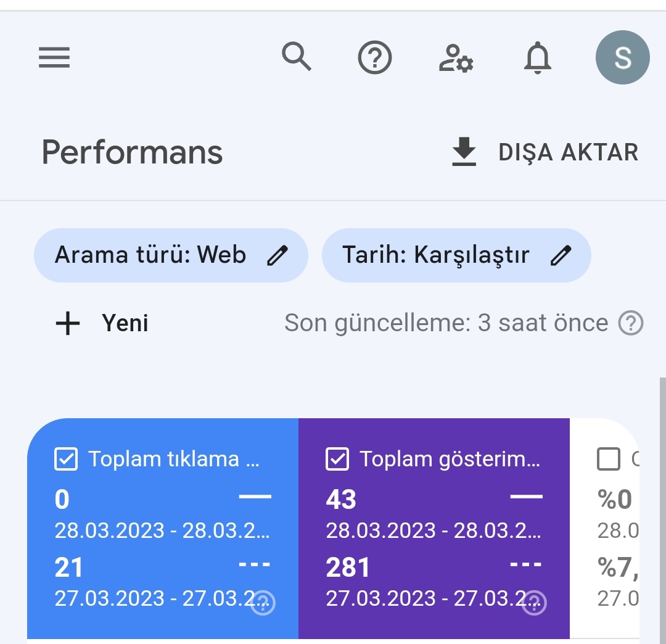The image size is (666, 644).
Task: Open the help question mark icon
Action: tap(375, 59)
